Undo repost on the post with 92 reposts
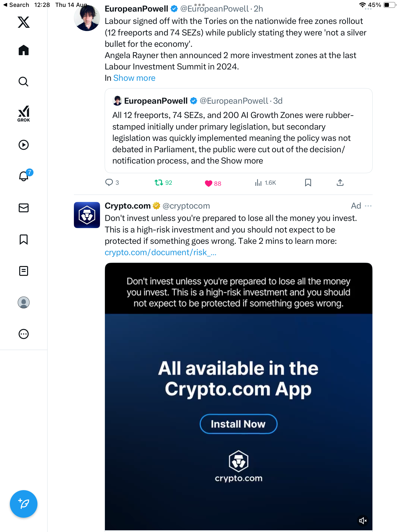The image size is (399, 532). 159,183
